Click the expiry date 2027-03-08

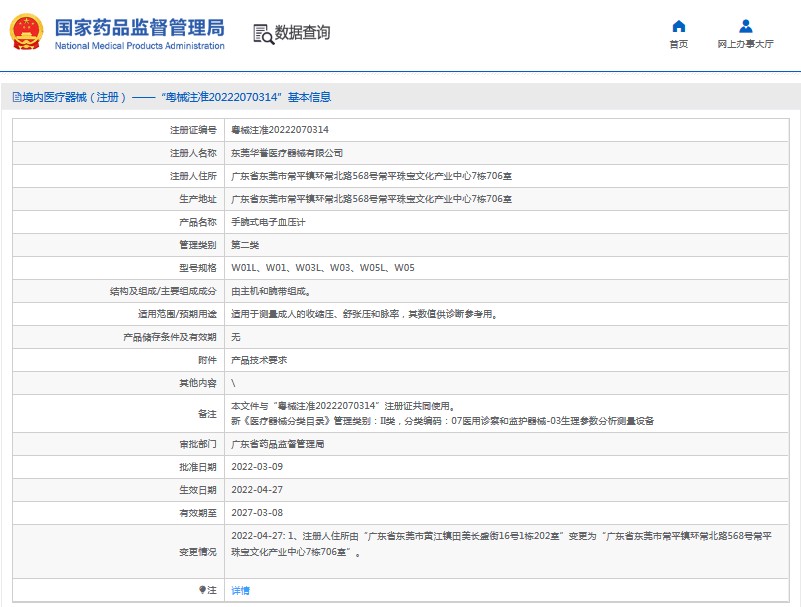257,513
